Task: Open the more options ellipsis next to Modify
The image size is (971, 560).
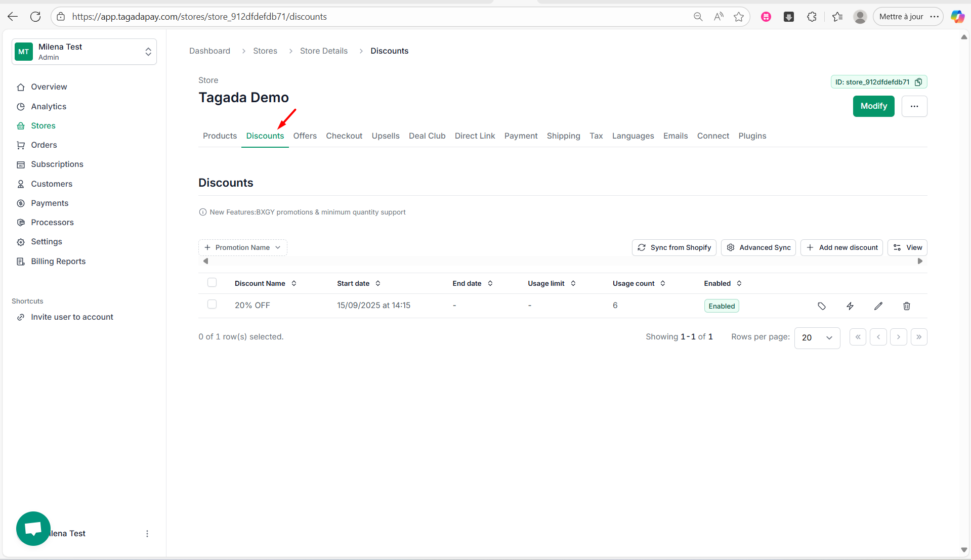Action: coord(914,106)
